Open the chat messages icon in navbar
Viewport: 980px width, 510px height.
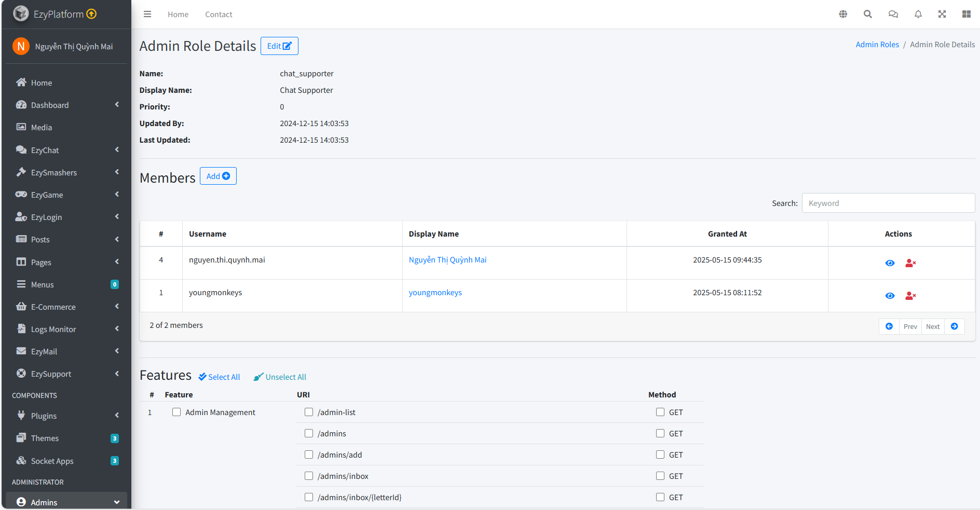893,14
